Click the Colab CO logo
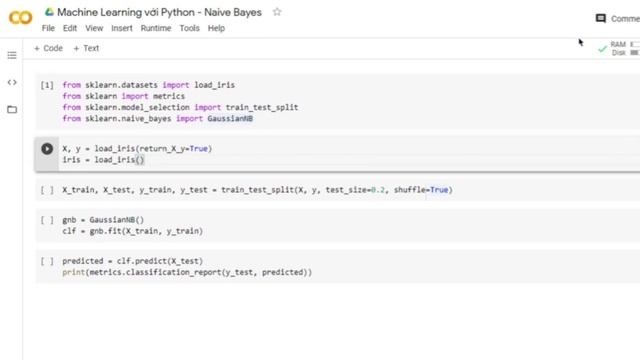The image size is (640, 360). [20, 18]
